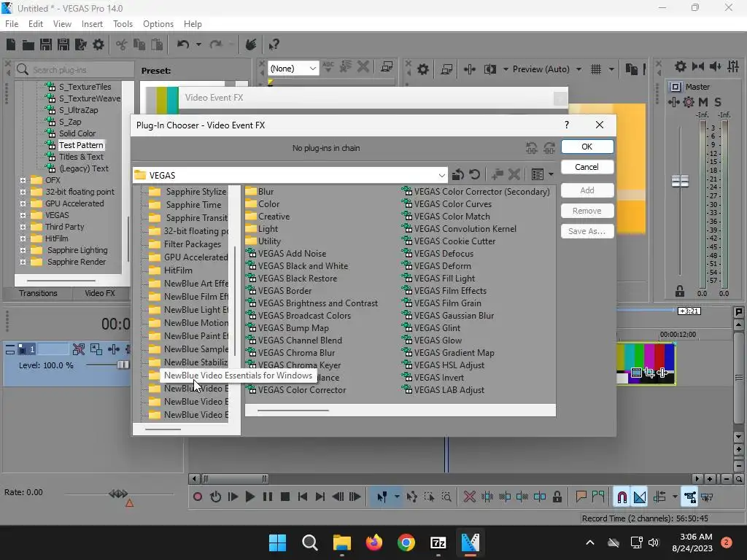The image size is (747, 560).
Task: Toggle Master fader lock padlock
Action: click(x=680, y=291)
